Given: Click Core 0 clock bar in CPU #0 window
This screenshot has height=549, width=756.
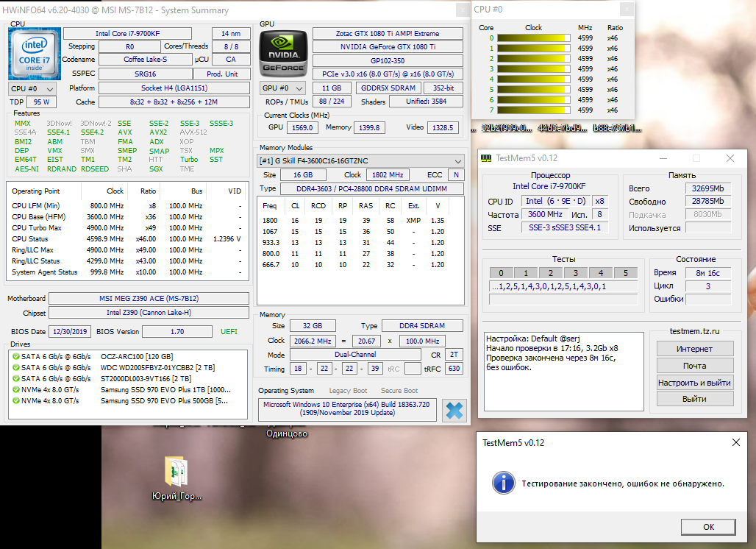Looking at the screenshot, I should [534, 38].
